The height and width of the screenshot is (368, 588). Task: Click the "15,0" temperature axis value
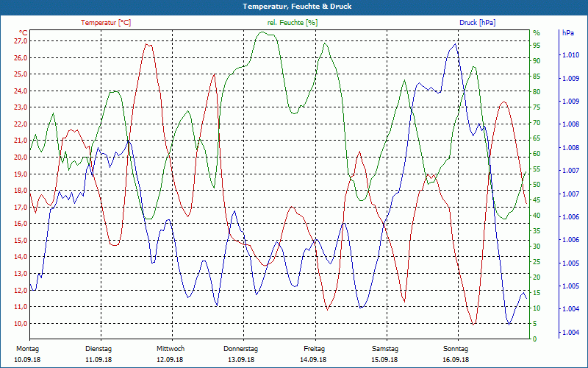(21, 241)
